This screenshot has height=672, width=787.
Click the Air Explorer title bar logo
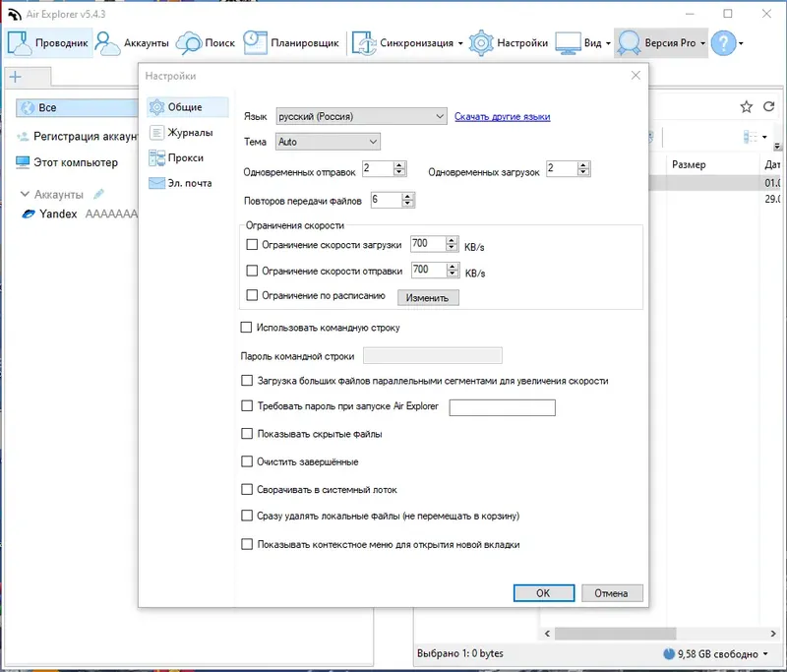[15, 14]
